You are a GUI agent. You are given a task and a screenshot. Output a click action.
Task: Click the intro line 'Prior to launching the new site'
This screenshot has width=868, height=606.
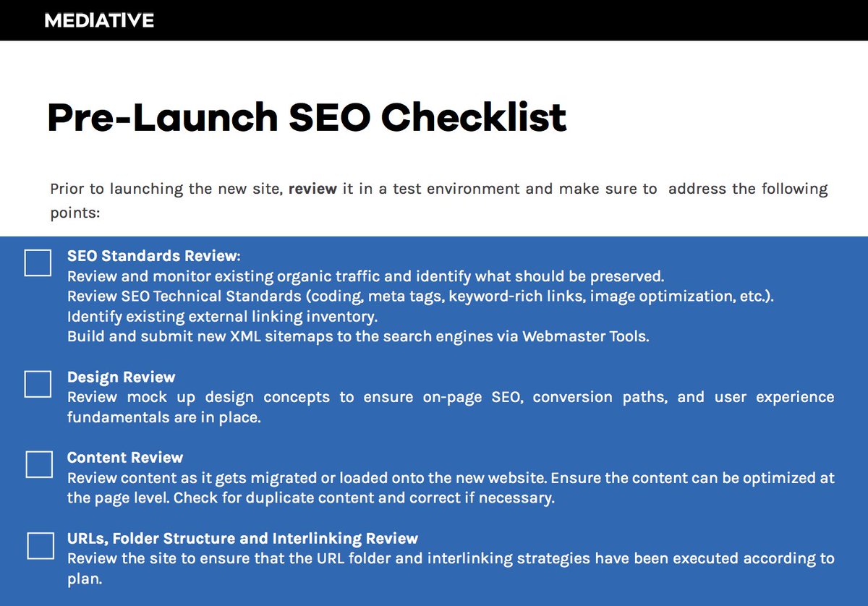point(439,189)
